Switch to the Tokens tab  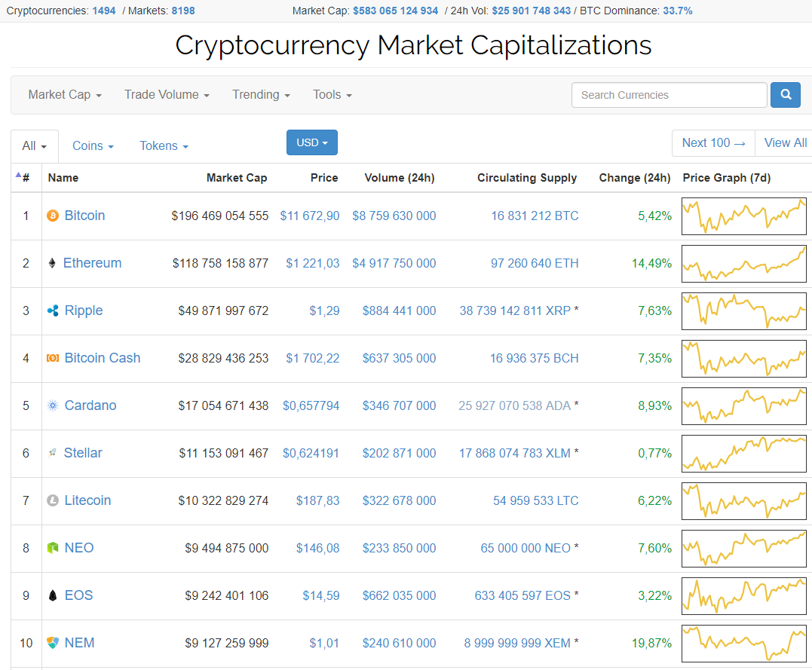coord(164,146)
